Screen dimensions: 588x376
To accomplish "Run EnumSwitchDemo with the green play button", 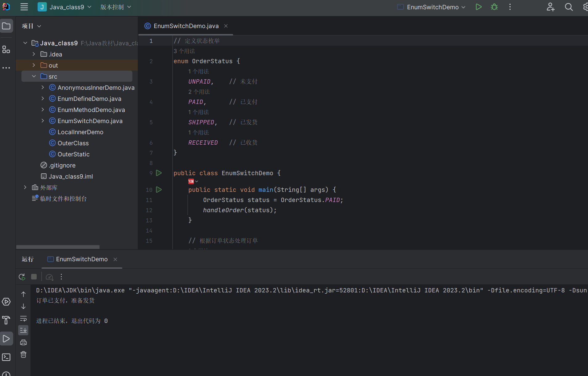I will 478,7.
